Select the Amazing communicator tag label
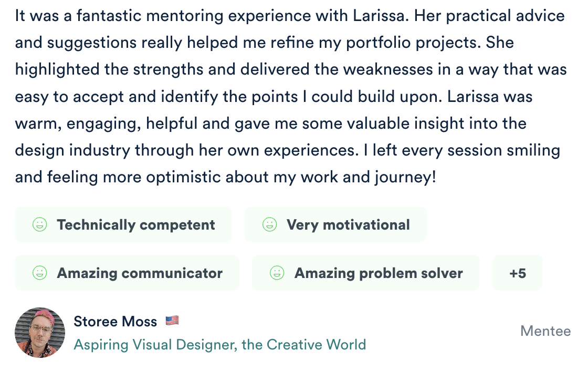 [140, 273]
